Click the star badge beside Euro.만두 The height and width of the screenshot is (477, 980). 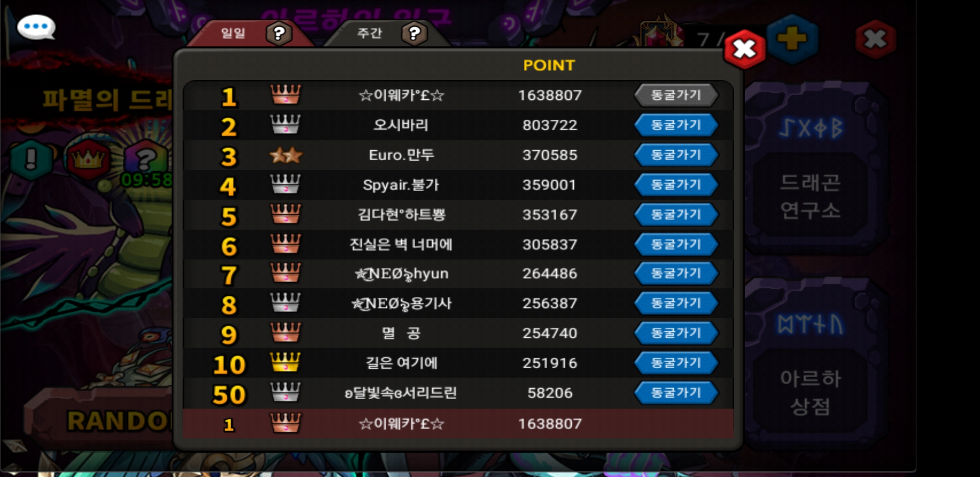click(x=286, y=155)
